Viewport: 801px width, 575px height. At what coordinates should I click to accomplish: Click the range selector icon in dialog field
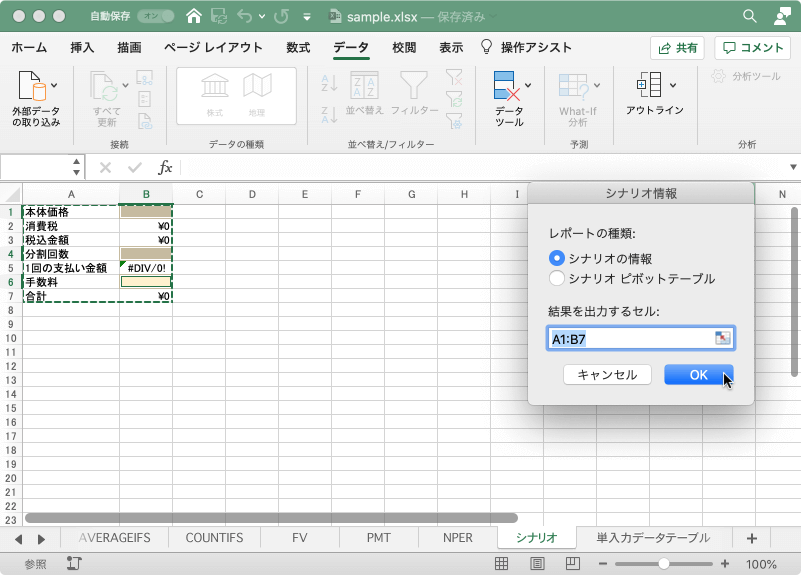click(722, 338)
